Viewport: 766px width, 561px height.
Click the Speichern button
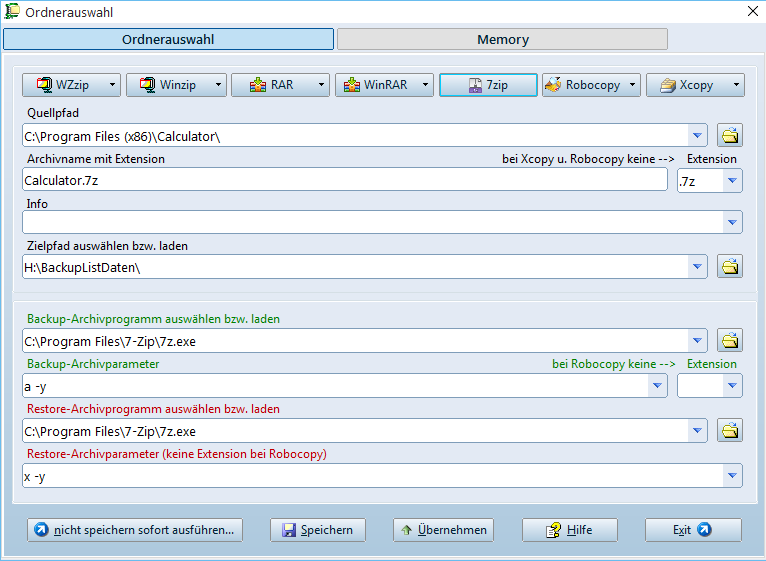pyautogui.click(x=318, y=530)
